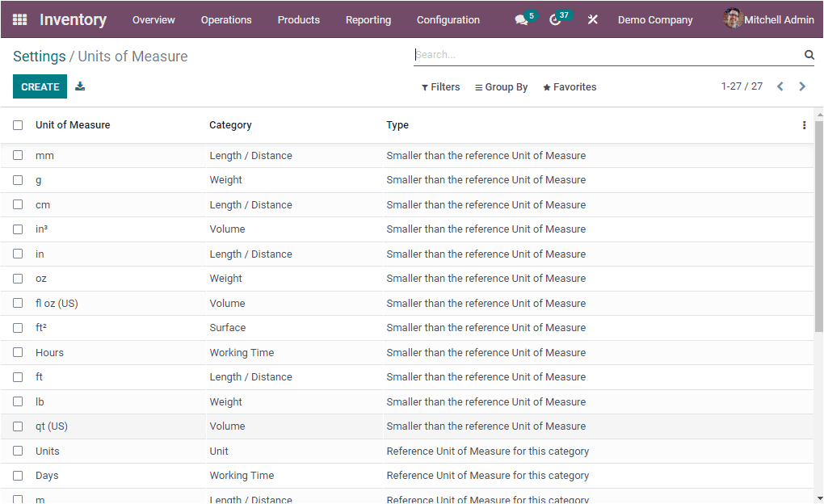Click the CREATE button

[40, 85]
